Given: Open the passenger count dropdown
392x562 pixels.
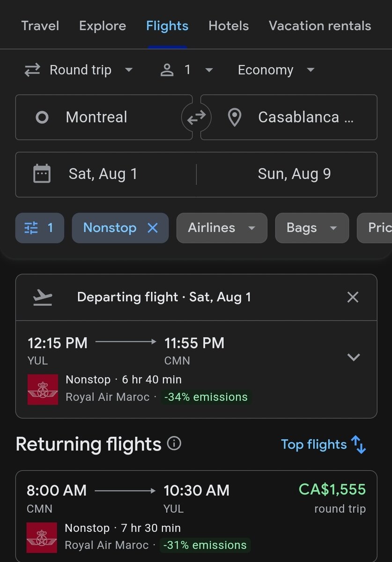Looking at the screenshot, I should pos(187,70).
